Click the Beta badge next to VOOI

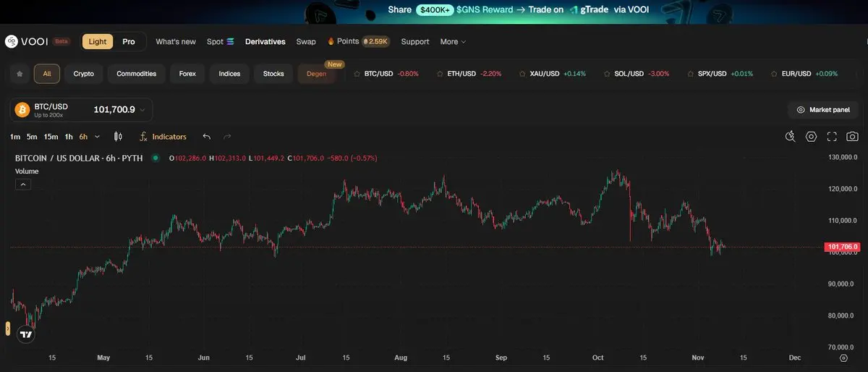pyautogui.click(x=61, y=41)
